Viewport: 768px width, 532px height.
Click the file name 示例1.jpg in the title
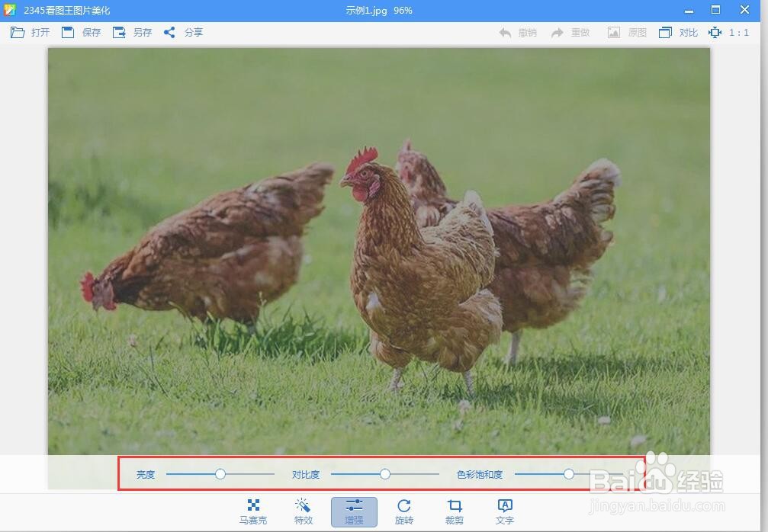tap(366, 10)
